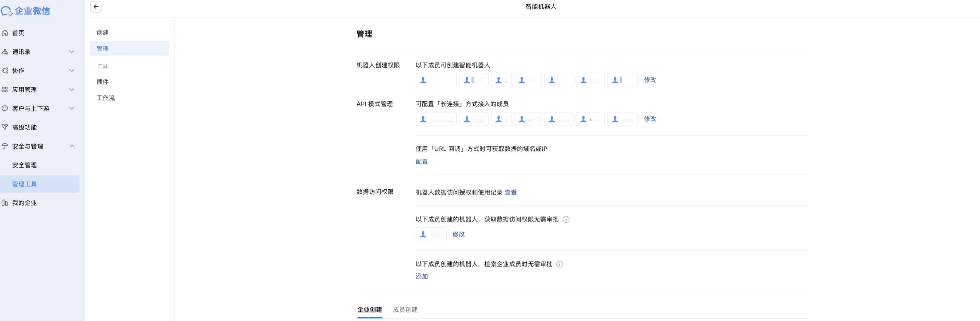Click the 机器人数据访问授权和使用记录 text
The image size is (980, 321).
pos(459,193)
